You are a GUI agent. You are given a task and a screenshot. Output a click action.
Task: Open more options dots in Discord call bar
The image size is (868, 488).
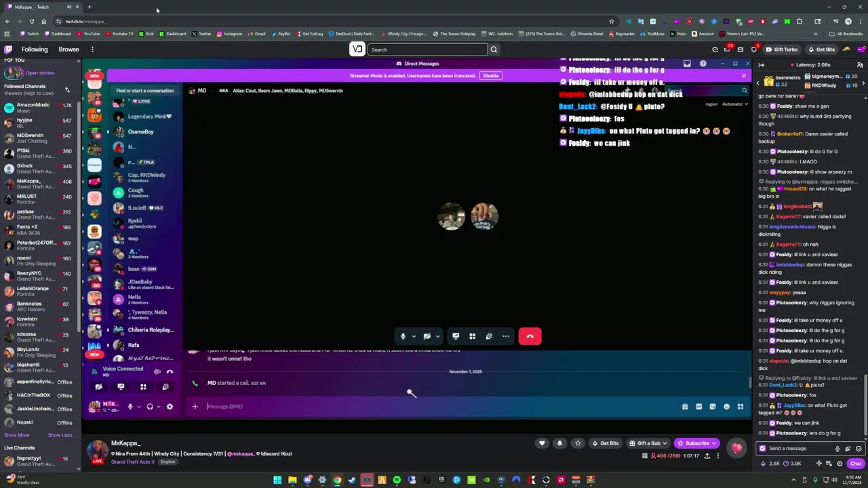click(505, 336)
